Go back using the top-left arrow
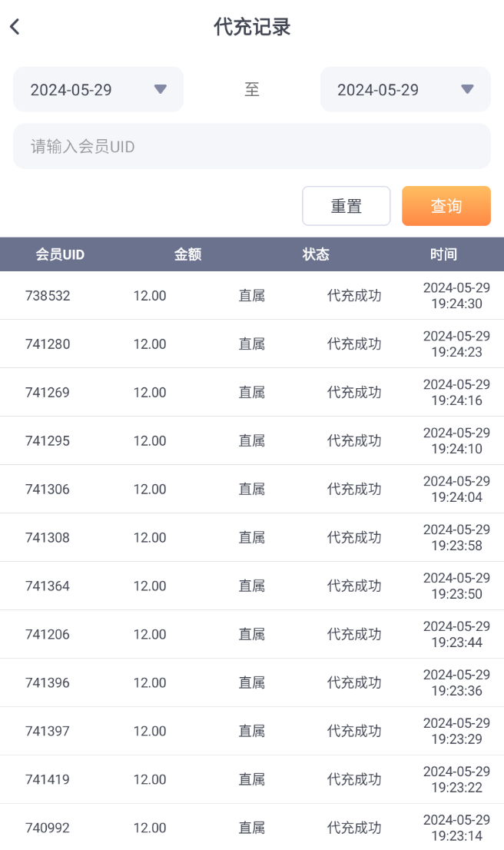504x850 pixels. click(x=15, y=27)
